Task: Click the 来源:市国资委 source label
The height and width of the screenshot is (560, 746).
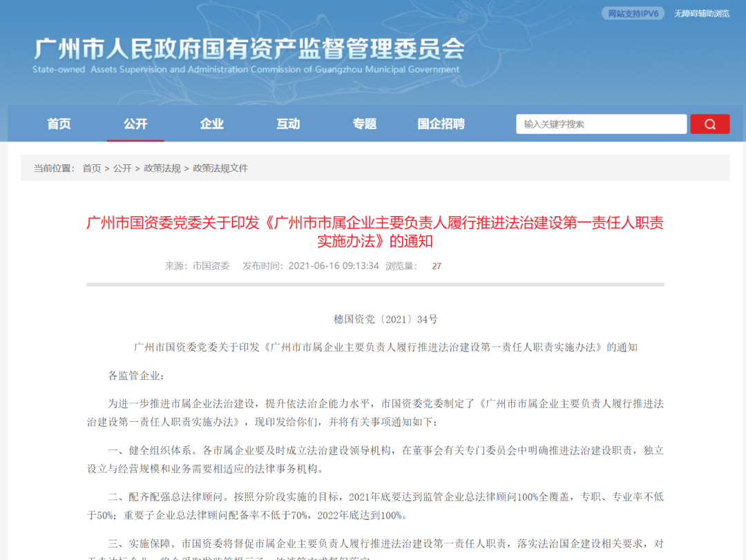Action: (x=197, y=266)
